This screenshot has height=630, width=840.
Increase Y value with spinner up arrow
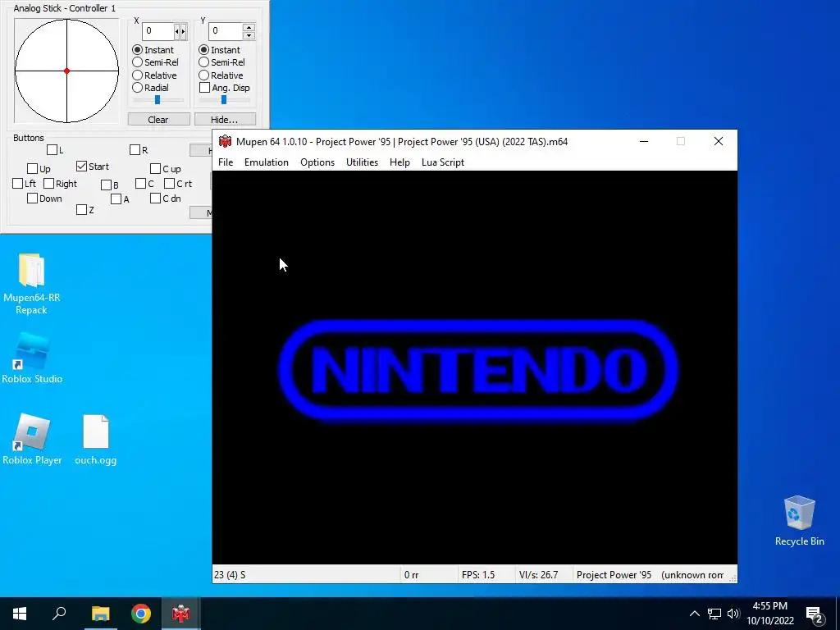point(249,27)
